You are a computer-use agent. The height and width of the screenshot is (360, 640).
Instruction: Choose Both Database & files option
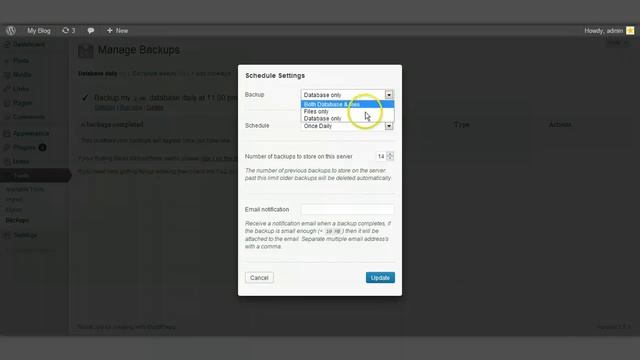(x=347, y=104)
